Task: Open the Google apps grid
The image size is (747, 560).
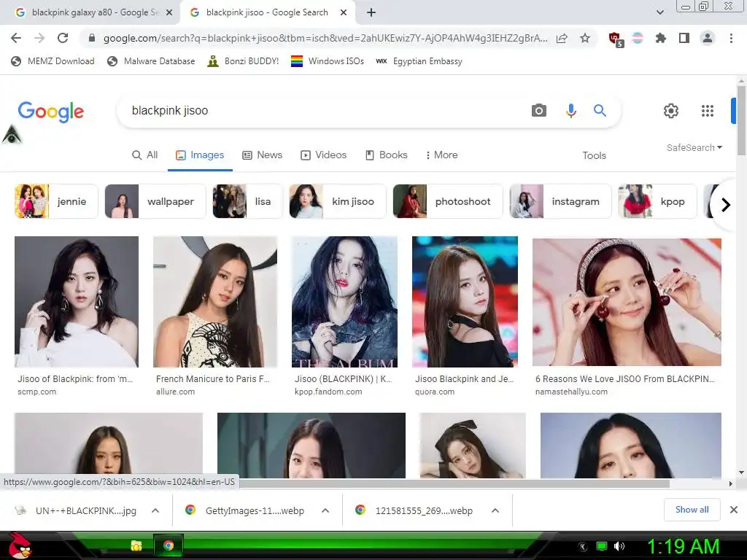Action: coord(708,111)
